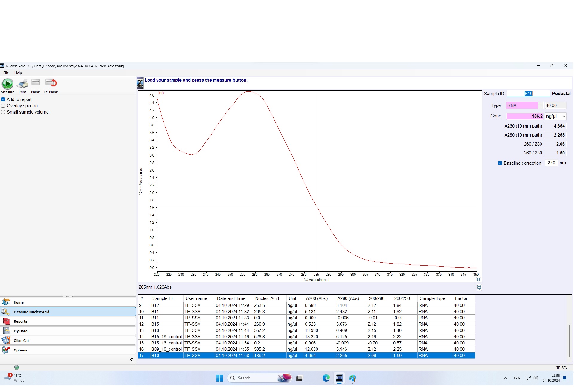Open the RNA Type dropdown
Viewport: 574px width, 392px height.
[541, 105]
